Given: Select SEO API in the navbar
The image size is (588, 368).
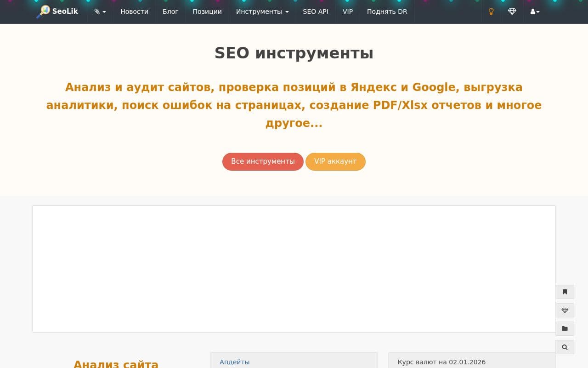Looking at the screenshot, I should (316, 11).
